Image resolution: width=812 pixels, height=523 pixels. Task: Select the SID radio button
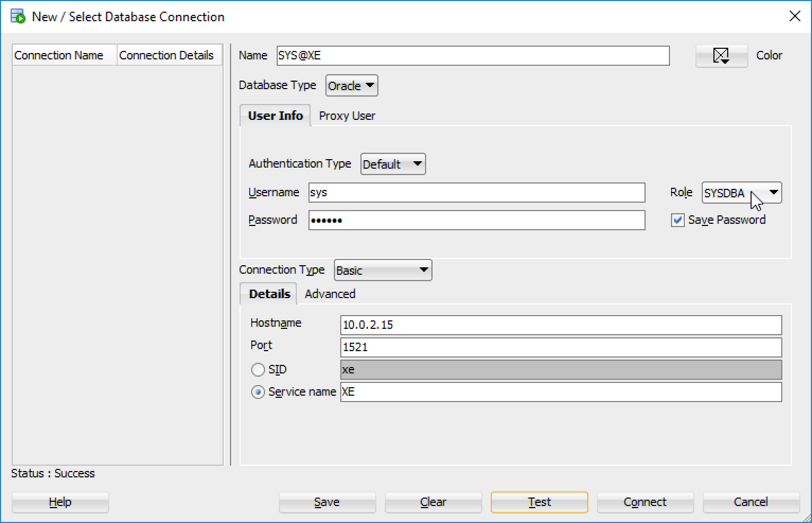(x=258, y=369)
